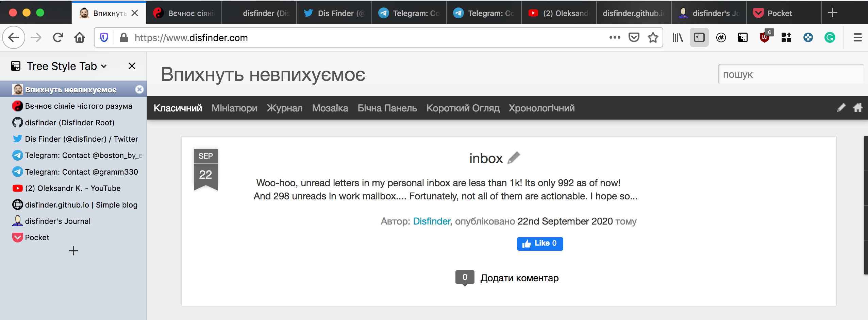Open page actions three-dot menu

click(615, 37)
